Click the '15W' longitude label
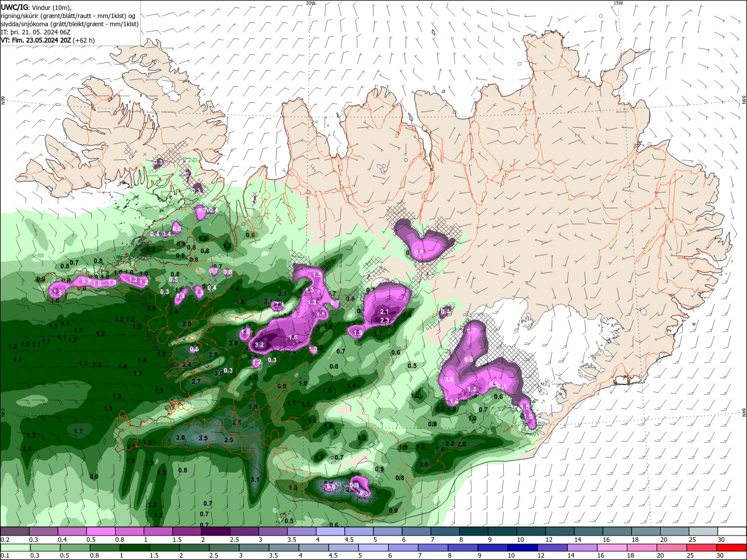The width and height of the screenshot is (747, 560). click(618, 3)
